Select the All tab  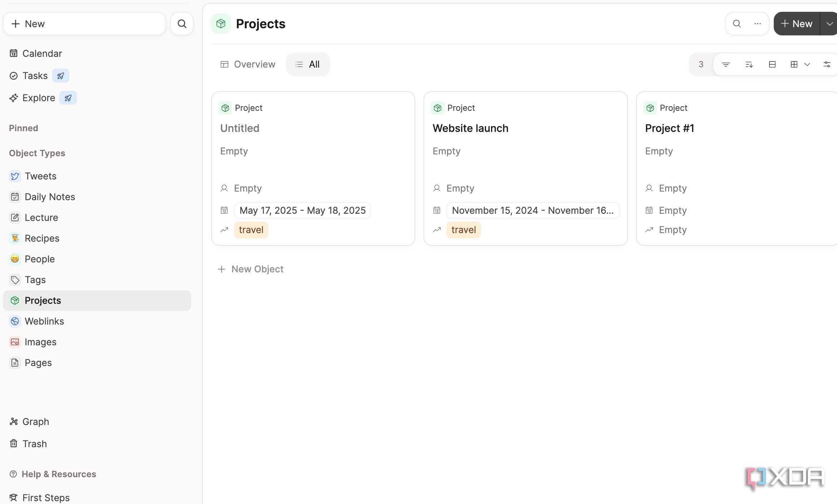pyautogui.click(x=308, y=64)
